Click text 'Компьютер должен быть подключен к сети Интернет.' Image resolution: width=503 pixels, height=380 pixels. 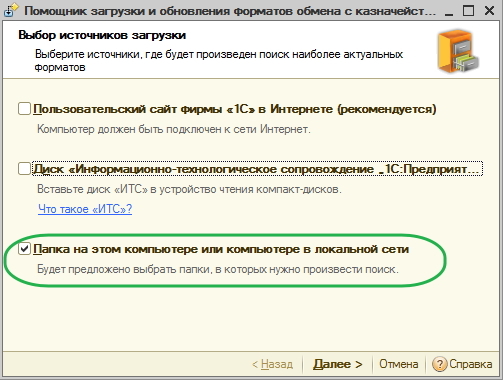pyautogui.click(x=174, y=129)
